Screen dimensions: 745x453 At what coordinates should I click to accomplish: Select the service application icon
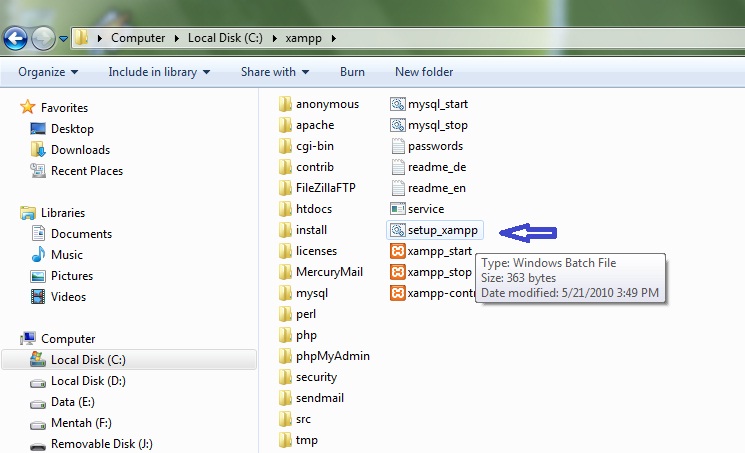(397, 209)
